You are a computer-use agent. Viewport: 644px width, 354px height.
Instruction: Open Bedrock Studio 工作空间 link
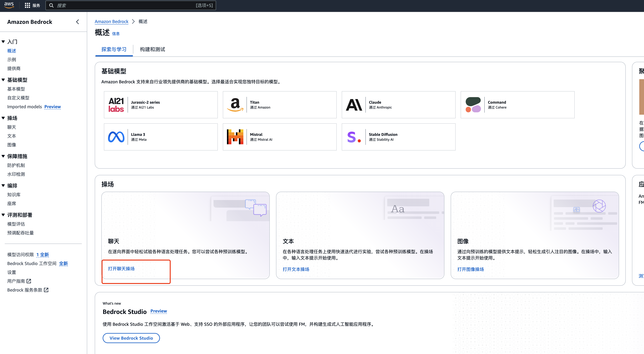32,263
